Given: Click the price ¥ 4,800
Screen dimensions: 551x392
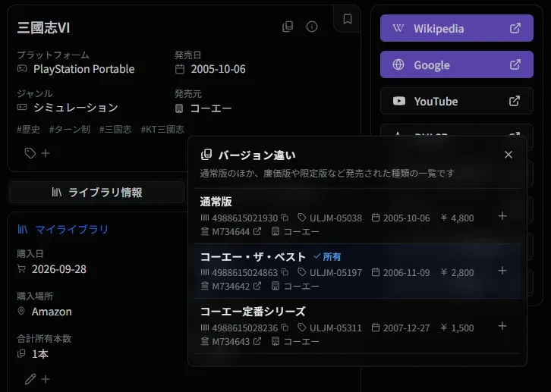Looking at the screenshot, I should click(x=457, y=218).
